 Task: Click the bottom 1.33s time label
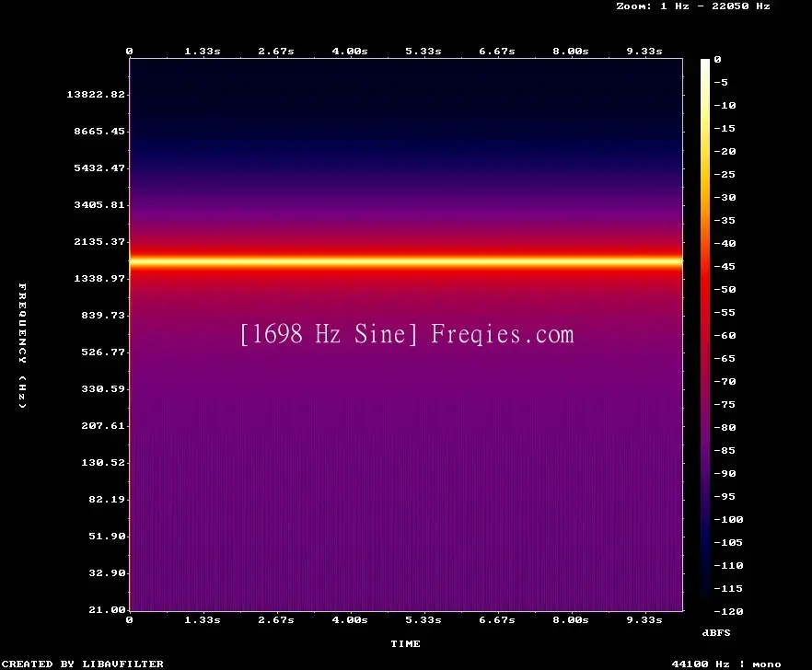(x=203, y=619)
